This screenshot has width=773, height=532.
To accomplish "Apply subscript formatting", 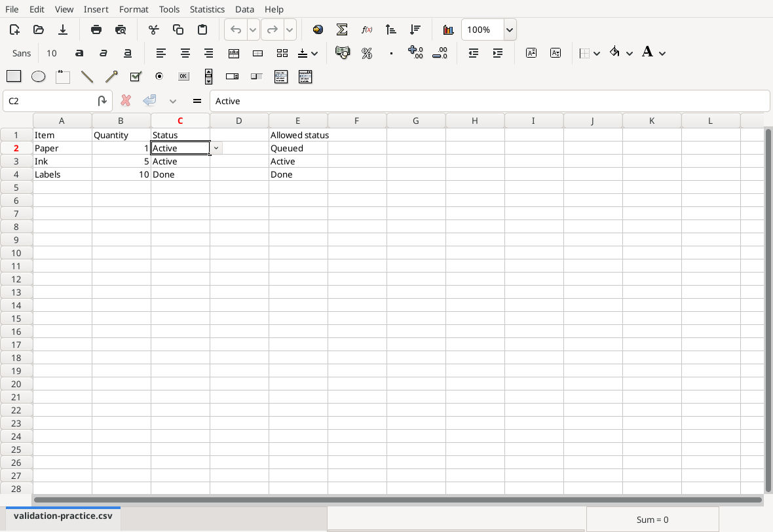I will [555, 53].
